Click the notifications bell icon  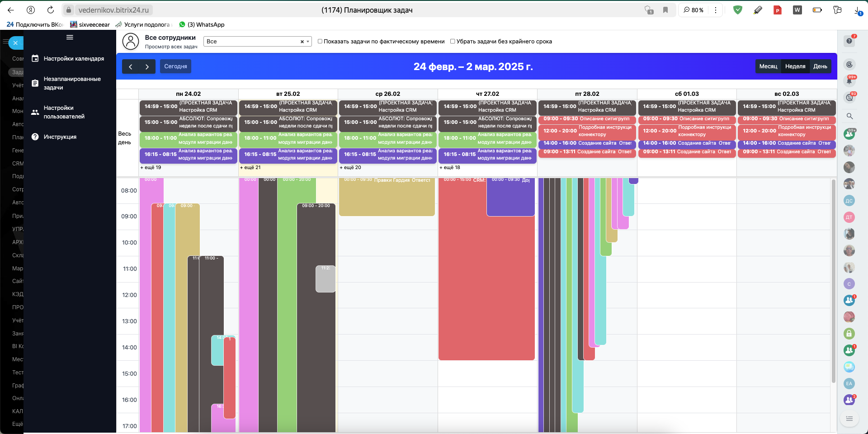[849, 81]
